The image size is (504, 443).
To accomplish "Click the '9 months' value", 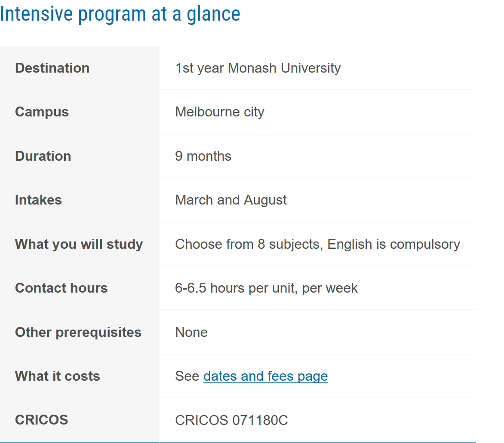I will click(x=203, y=156).
